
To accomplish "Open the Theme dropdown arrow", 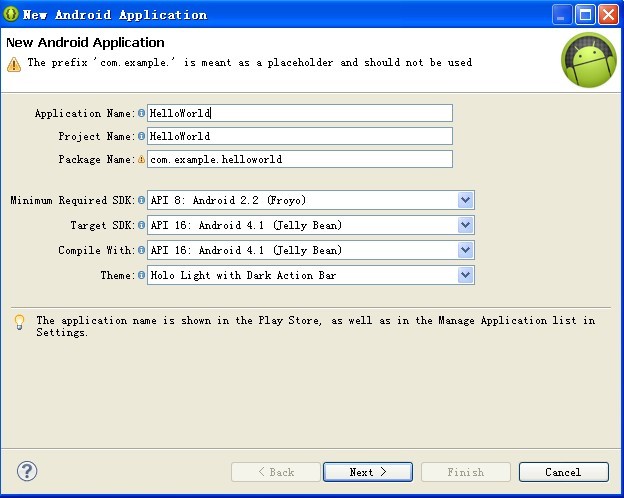I will [465, 275].
